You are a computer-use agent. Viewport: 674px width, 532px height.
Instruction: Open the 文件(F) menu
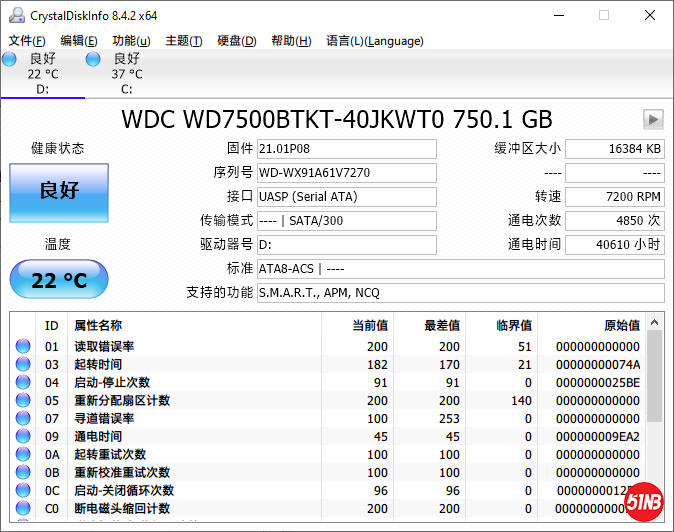[27, 41]
